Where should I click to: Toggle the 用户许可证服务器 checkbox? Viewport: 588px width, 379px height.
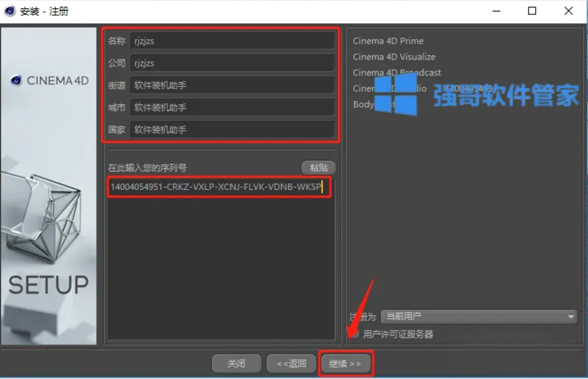[x=355, y=334]
